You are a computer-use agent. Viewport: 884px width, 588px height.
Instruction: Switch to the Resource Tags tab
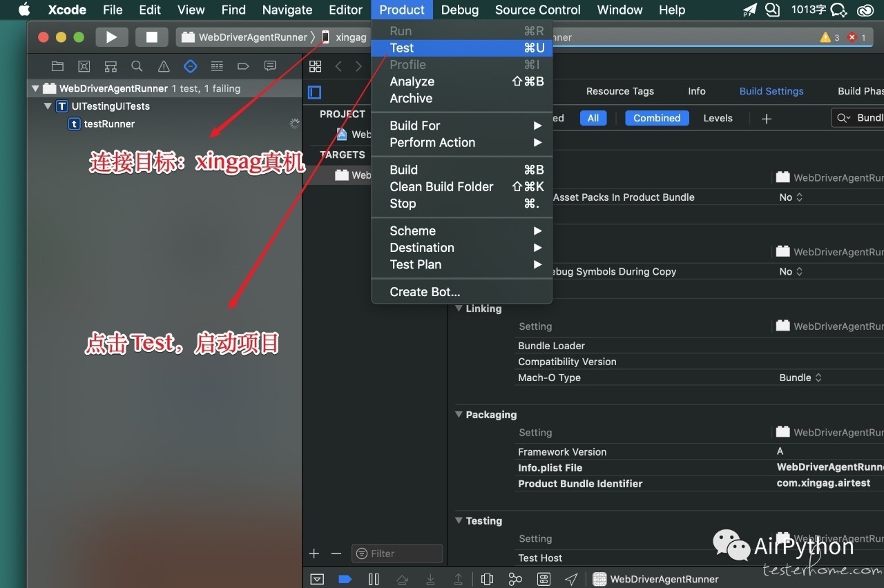point(620,91)
